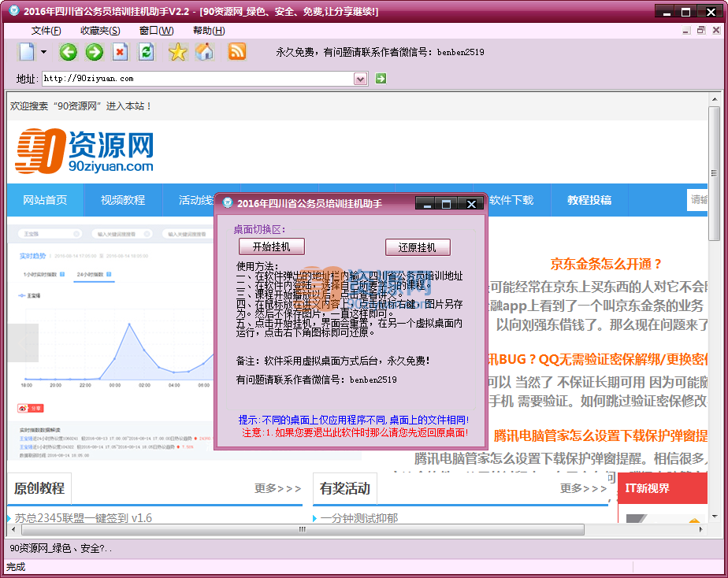Viewport: 728px width, 578px height.
Task: Click the main window title bar app icon
Action: pyautogui.click(x=14, y=11)
